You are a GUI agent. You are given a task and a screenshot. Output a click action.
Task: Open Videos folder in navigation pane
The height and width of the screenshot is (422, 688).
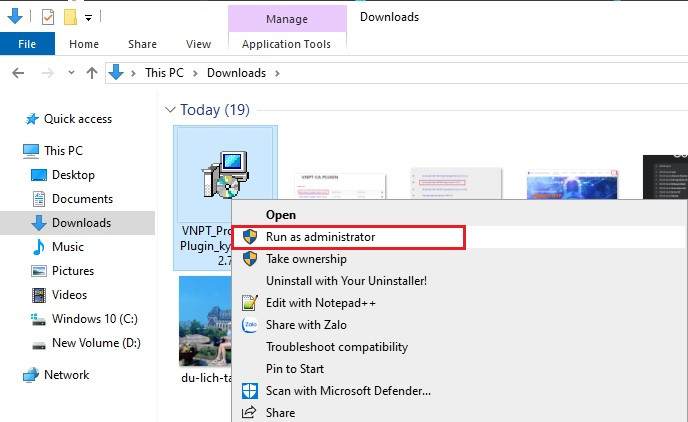(x=69, y=295)
